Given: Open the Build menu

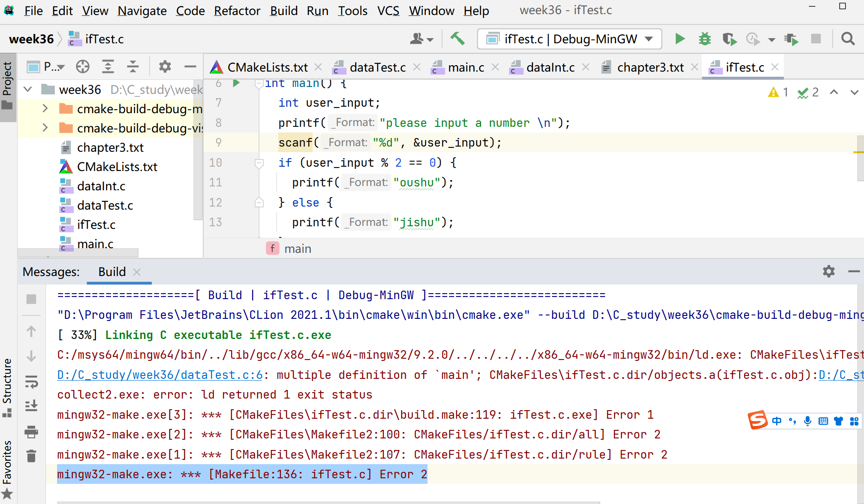Looking at the screenshot, I should pos(283,11).
